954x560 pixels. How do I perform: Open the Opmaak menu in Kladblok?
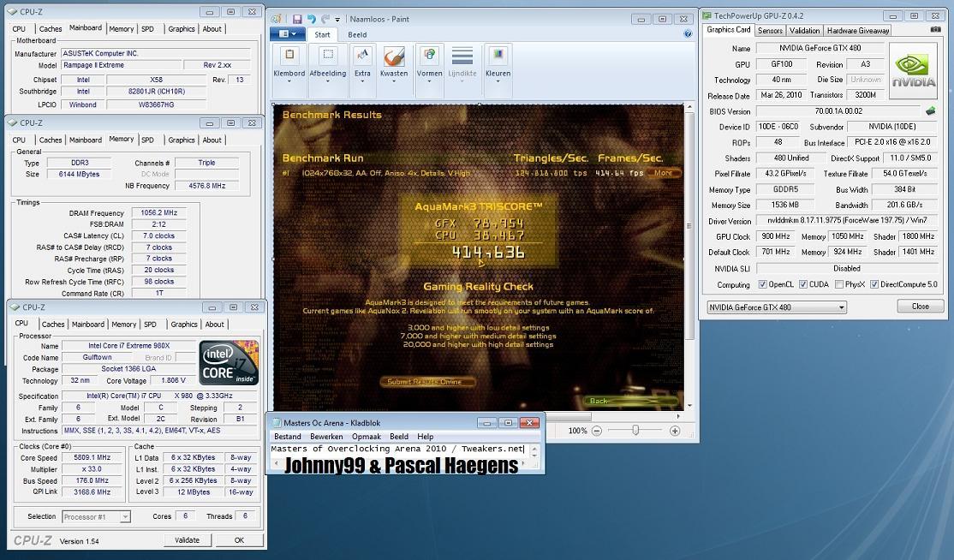point(367,437)
